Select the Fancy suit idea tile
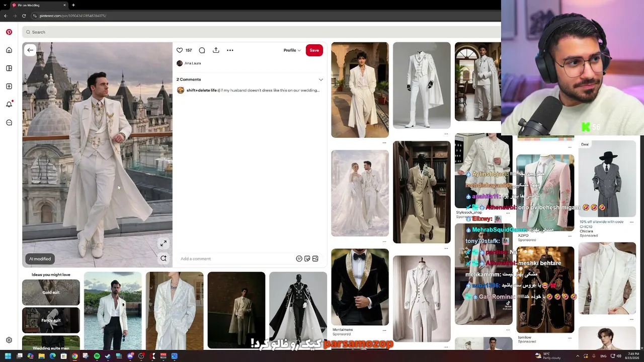Screen dimensions: 644x362 (51, 320)
